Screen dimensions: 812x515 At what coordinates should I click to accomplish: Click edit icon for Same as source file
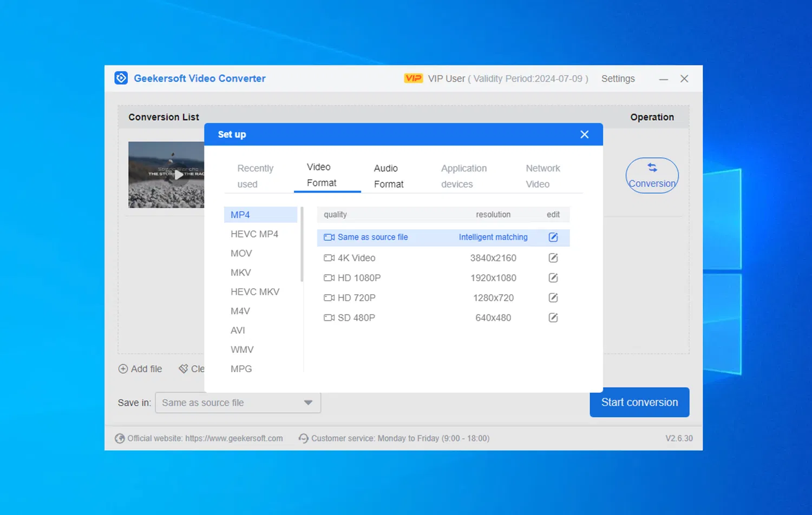[553, 237]
